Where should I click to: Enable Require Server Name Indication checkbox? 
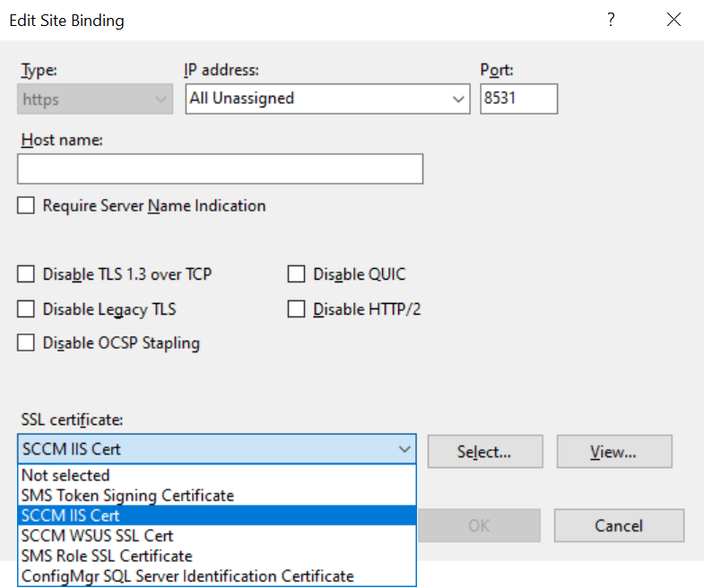click(26, 205)
